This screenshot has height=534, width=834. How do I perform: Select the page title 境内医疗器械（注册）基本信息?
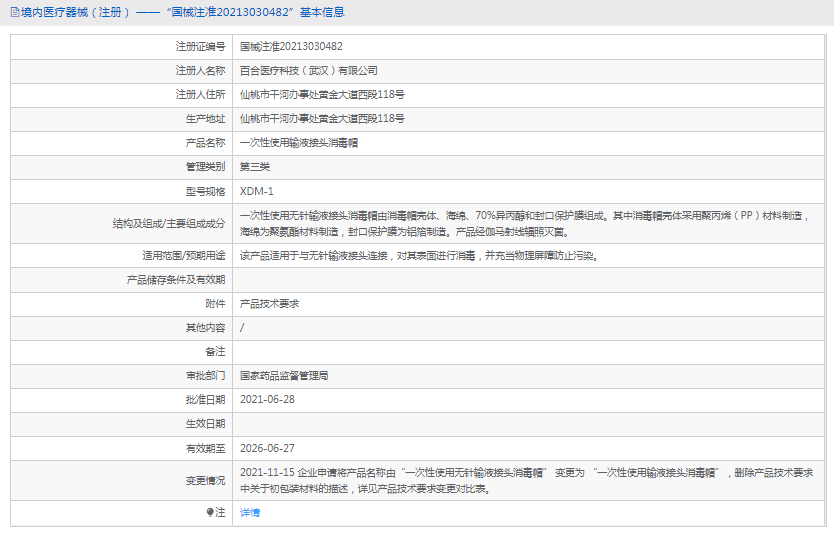click(x=182, y=12)
